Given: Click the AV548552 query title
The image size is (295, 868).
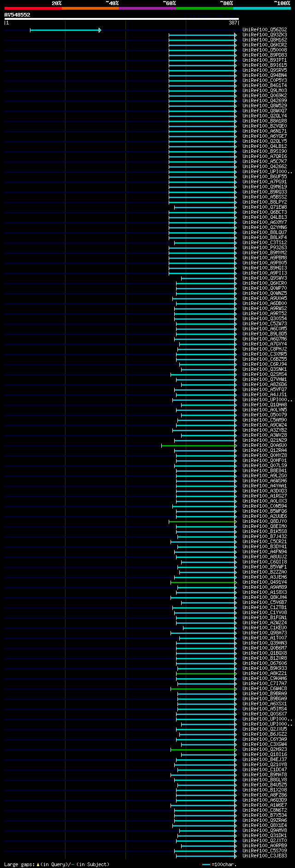Looking at the screenshot, I should [17, 15].
